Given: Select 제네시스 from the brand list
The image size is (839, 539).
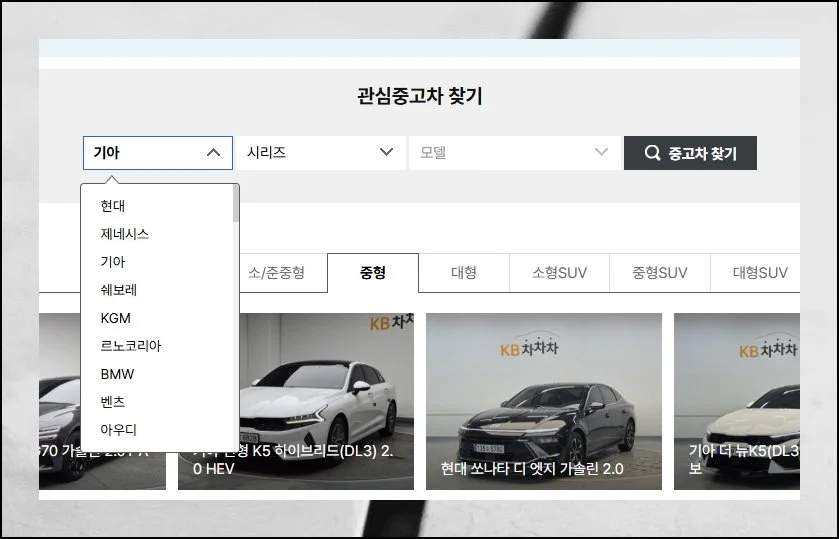Looking at the screenshot, I should point(125,234).
